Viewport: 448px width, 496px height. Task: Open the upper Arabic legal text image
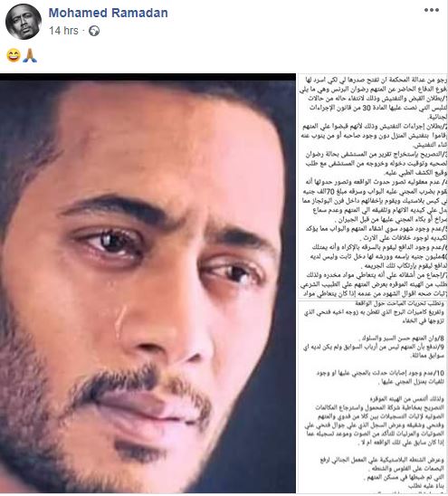tap(373, 186)
